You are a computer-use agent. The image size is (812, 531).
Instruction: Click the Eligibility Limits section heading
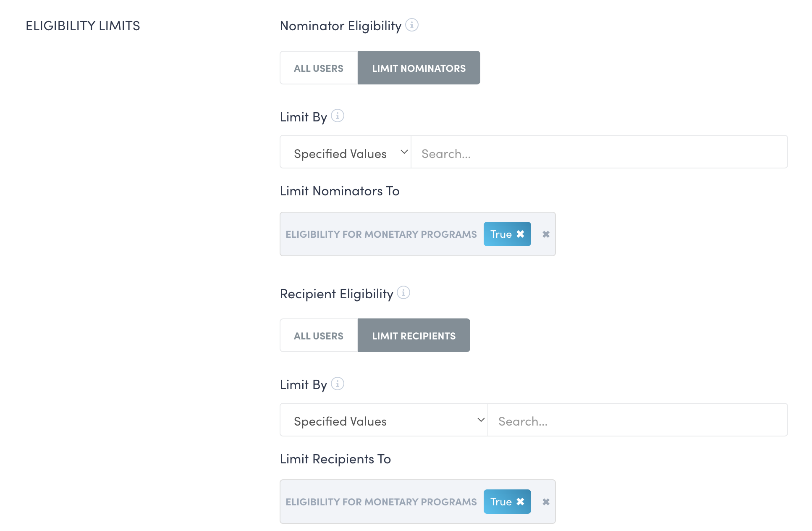(83, 26)
